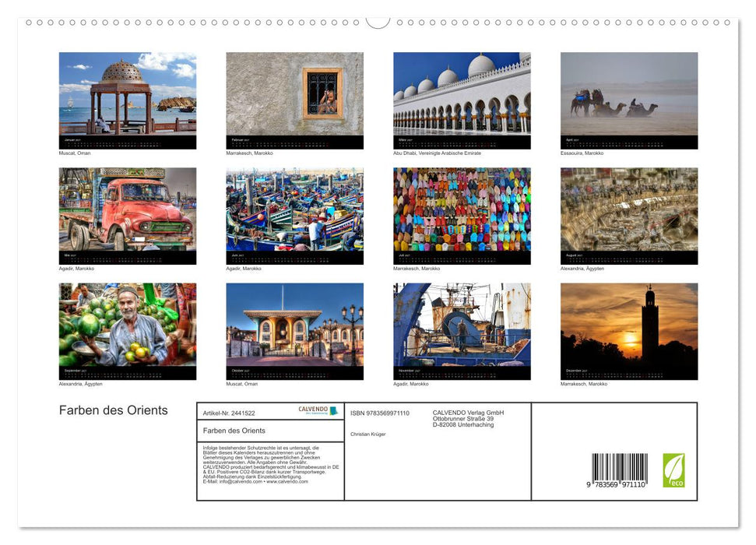756x545 pixels.
Task: Select the Agadir shipyard November photo
Action: click(x=462, y=332)
